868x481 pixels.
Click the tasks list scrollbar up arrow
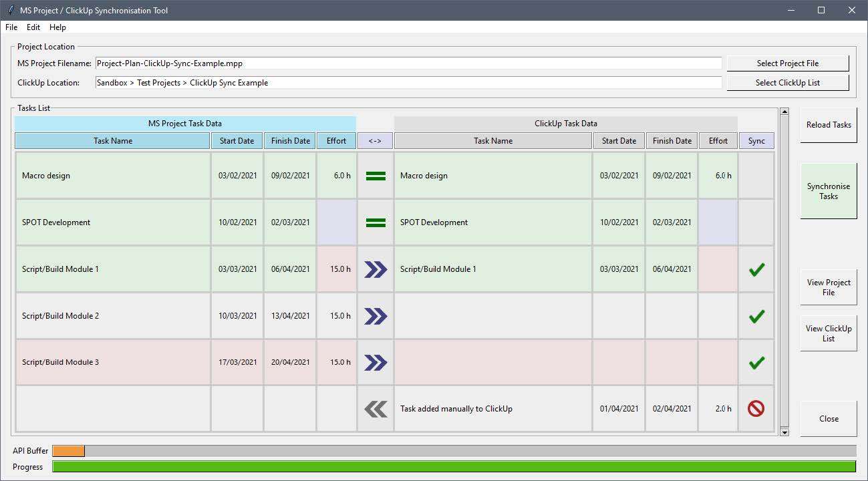(784, 112)
